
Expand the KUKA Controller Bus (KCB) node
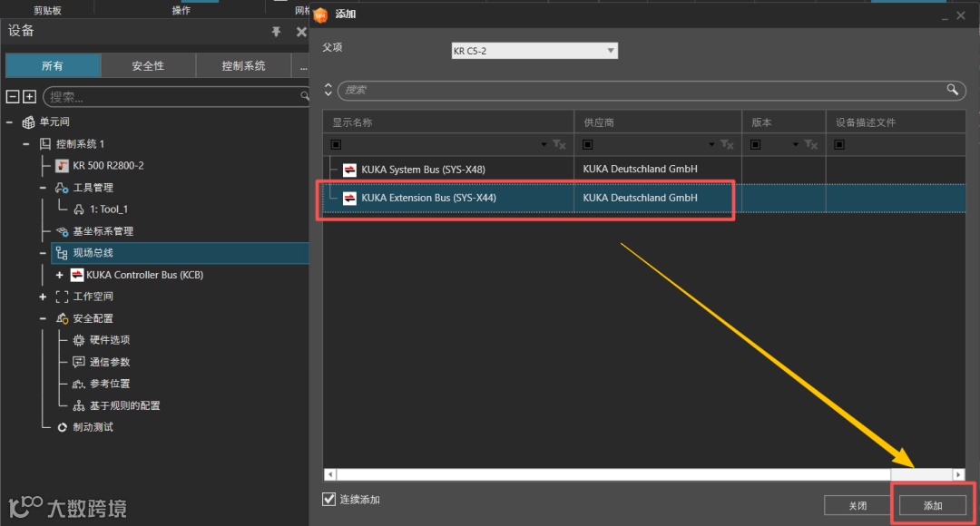tap(59, 275)
